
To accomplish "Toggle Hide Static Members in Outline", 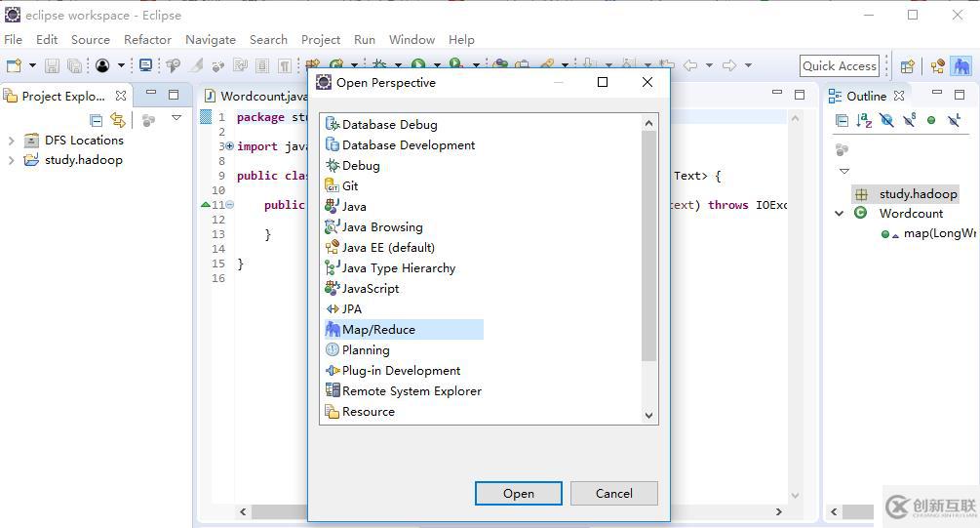I will (x=909, y=120).
